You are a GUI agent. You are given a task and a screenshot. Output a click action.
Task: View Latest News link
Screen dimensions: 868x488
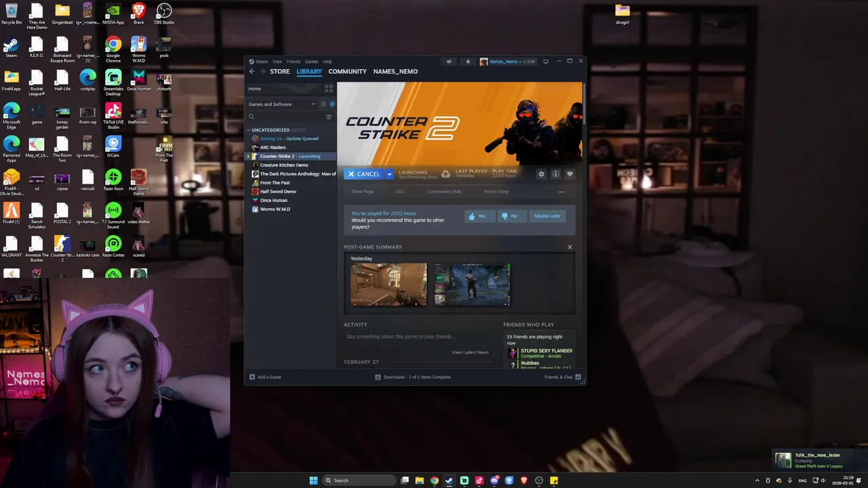point(470,352)
